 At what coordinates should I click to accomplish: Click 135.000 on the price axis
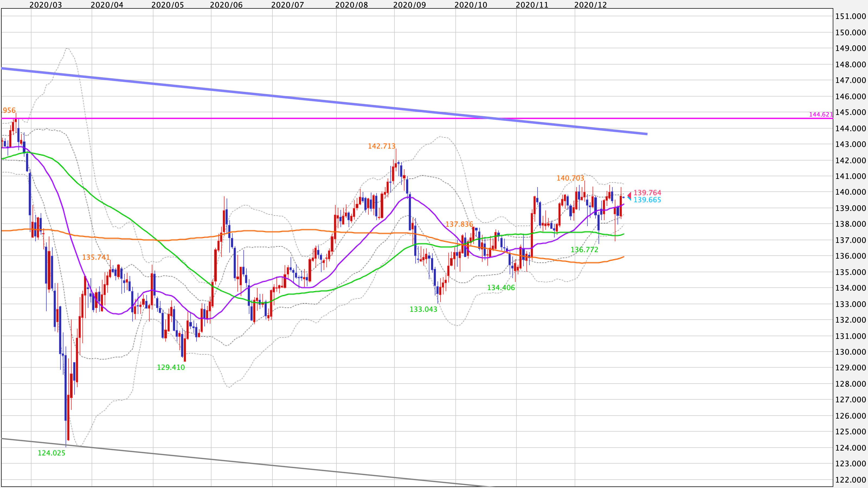[x=850, y=272]
